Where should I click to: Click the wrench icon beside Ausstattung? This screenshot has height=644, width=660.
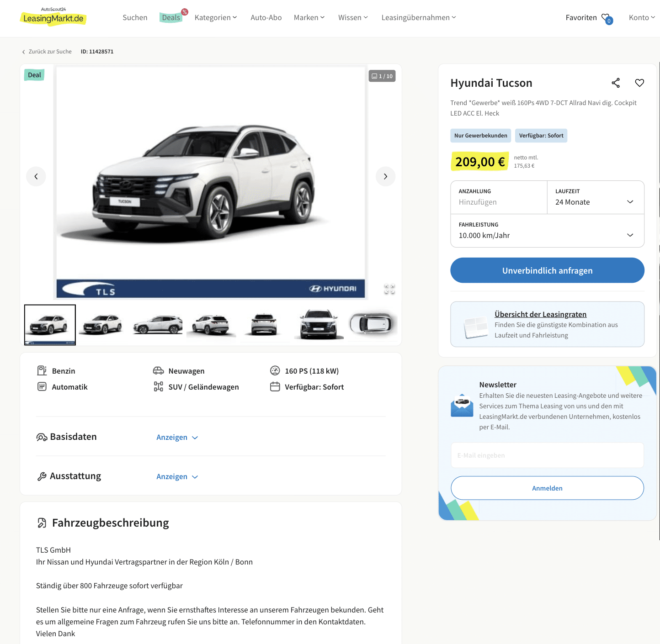pos(42,476)
